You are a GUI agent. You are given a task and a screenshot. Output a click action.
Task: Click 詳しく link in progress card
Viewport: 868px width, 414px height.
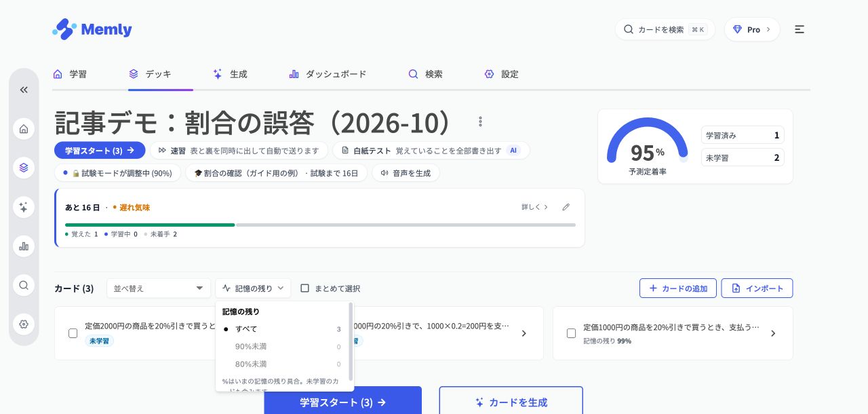pyautogui.click(x=534, y=207)
